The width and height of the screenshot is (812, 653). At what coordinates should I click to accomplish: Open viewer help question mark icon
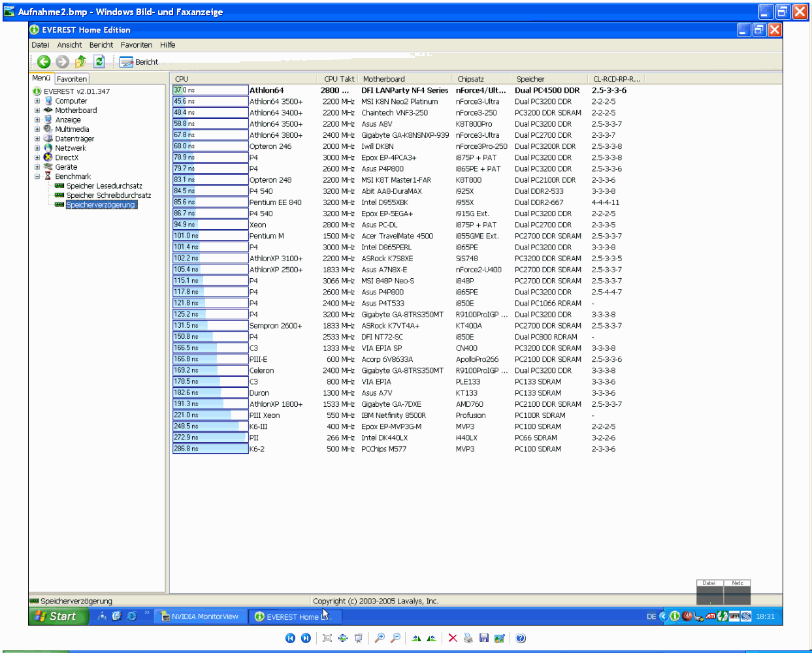pos(521,638)
